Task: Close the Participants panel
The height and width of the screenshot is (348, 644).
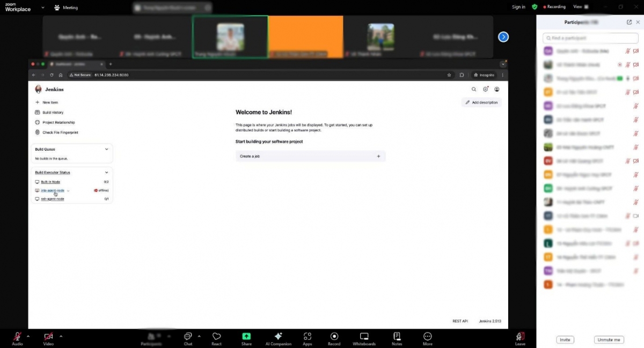Action: point(638,22)
